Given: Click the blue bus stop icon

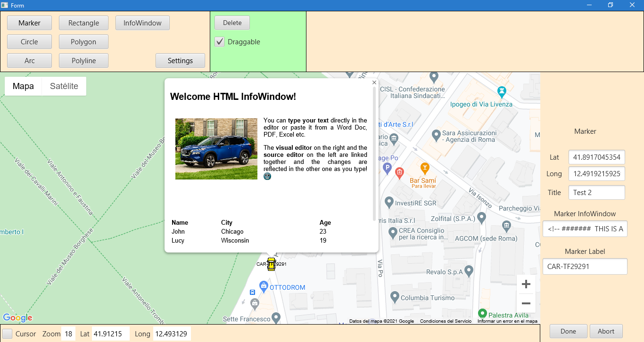Looking at the screenshot, I should (x=253, y=292).
